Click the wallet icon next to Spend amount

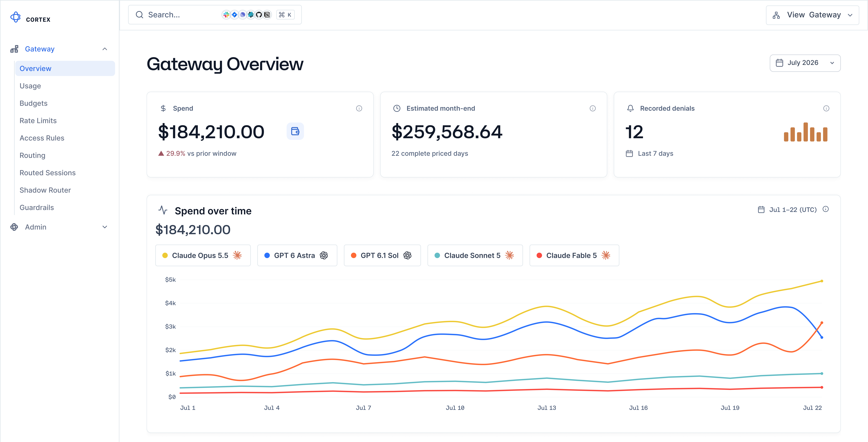click(x=295, y=131)
